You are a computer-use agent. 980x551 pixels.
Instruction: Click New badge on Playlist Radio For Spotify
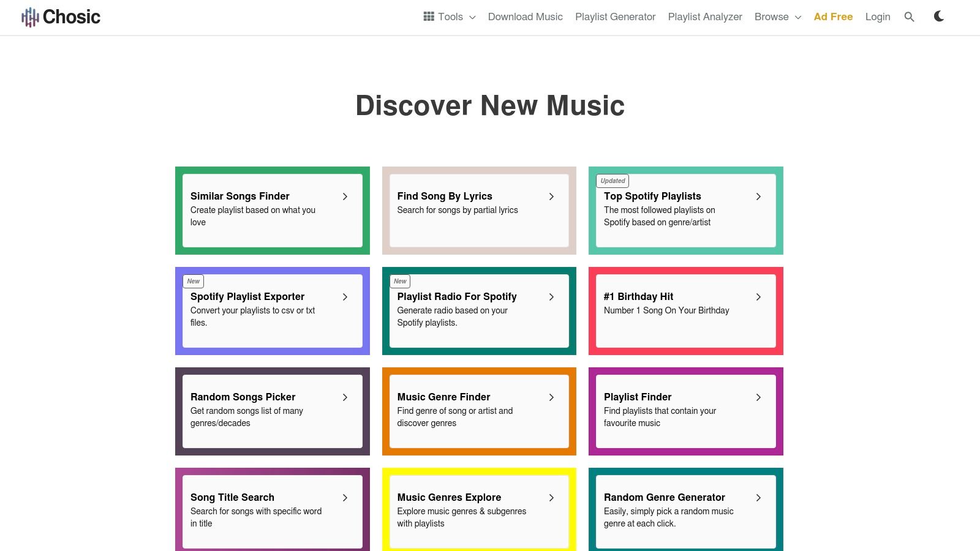400,281
